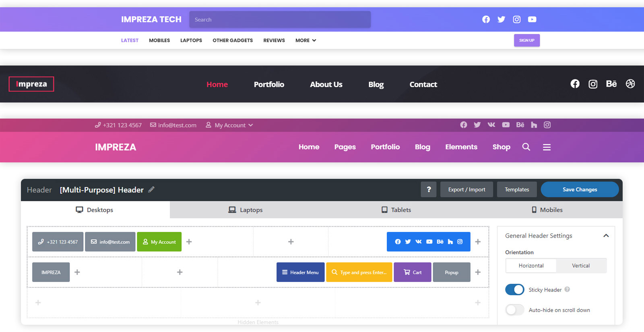This screenshot has width=644, height=332.
Task: Open help with the question mark button
Action: pyautogui.click(x=429, y=189)
